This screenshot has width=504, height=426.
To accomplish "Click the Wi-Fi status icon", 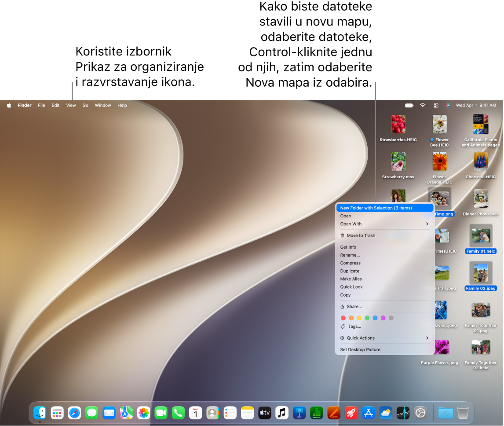I will 423,105.
